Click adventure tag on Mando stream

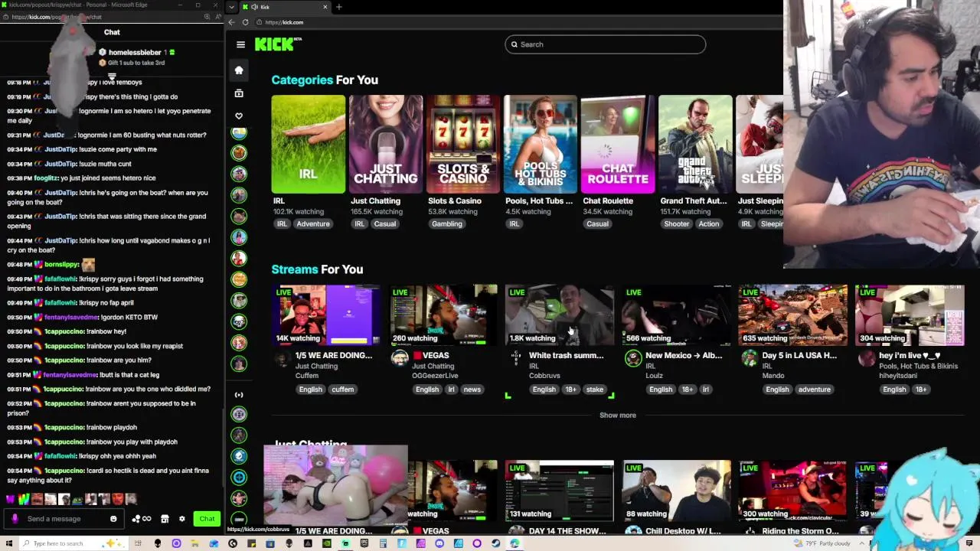click(x=814, y=390)
